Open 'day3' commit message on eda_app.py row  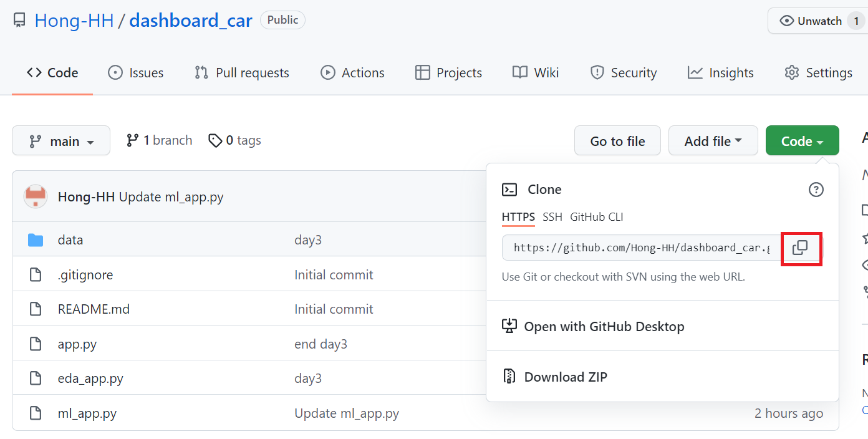[x=308, y=379]
